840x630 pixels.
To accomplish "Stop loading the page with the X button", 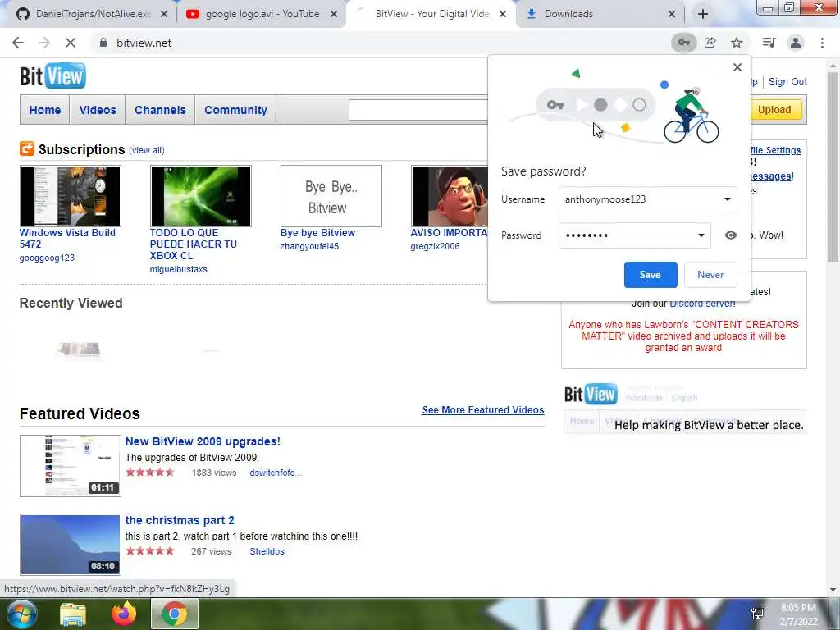I will (71, 43).
